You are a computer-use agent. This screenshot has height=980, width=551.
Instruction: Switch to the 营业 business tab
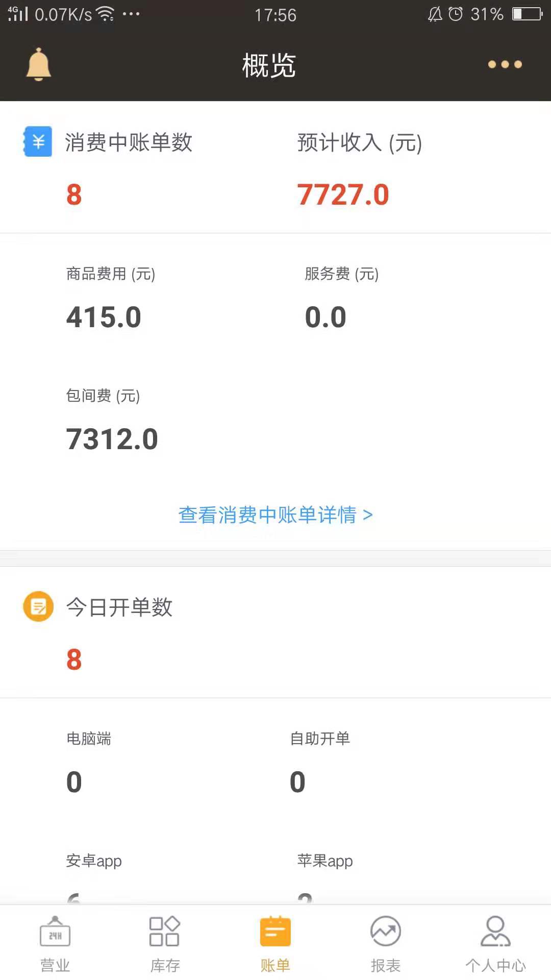pyautogui.click(x=55, y=943)
